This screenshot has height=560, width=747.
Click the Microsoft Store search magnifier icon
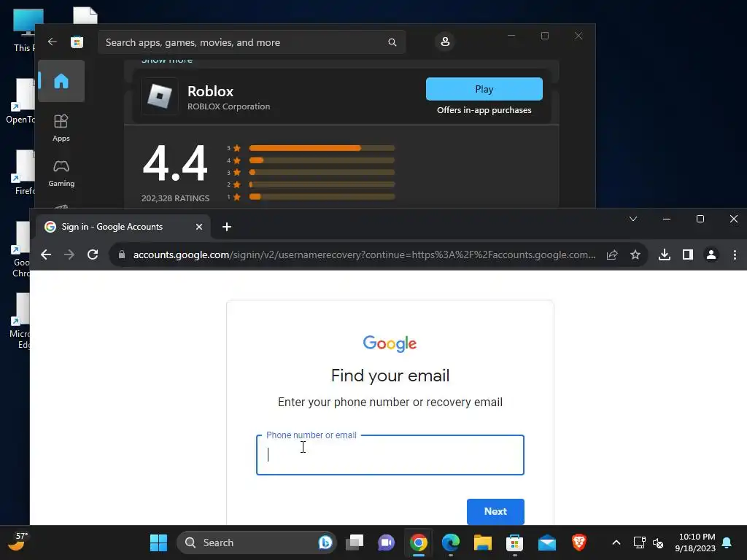tap(392, 42)
